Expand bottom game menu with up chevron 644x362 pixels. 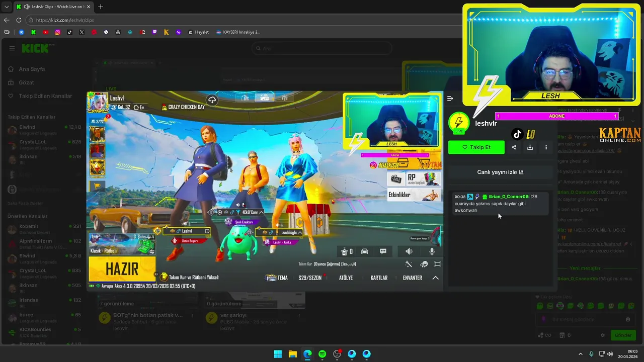click(436, 278)
